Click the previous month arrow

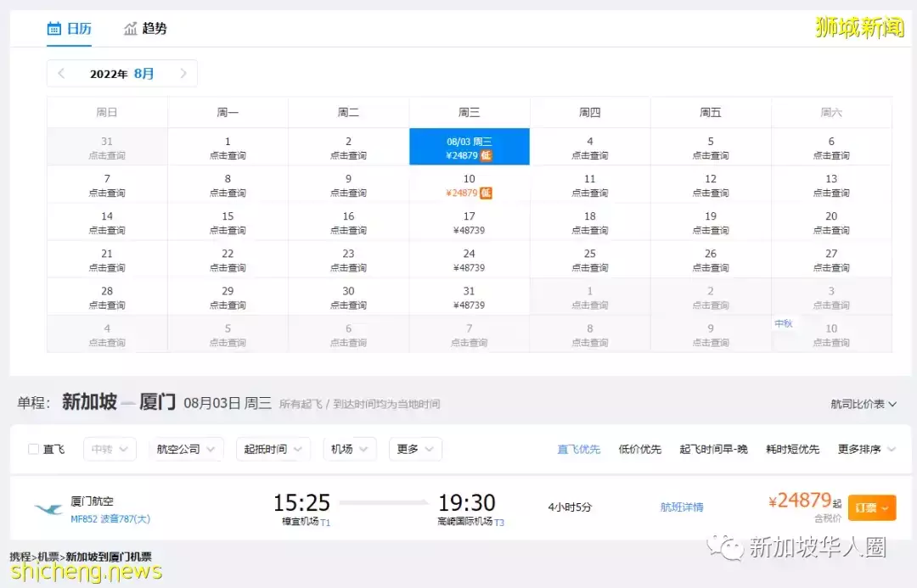pyautogui.click(x=60, y=74)
